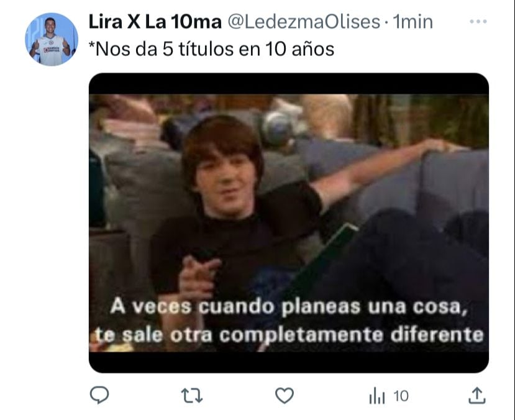
Task: Open the reply speech bubble icon
Action: click(x=99, y=395)
